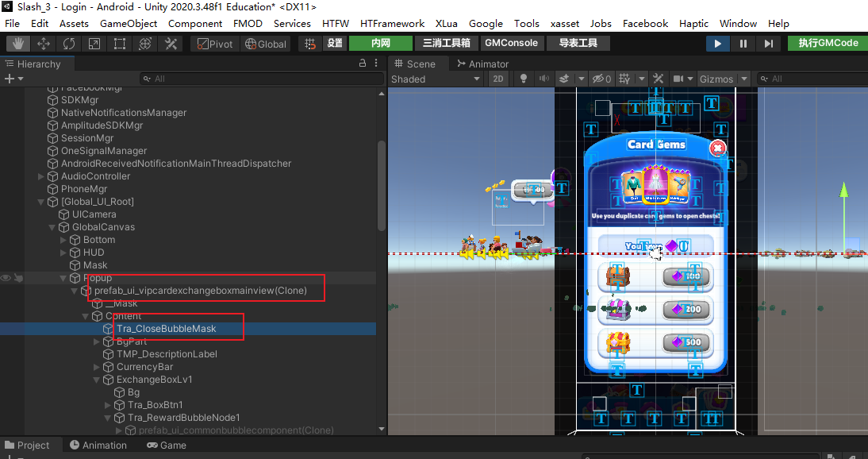
Task: Switch to the Project tab
Action: click(27, 445)
